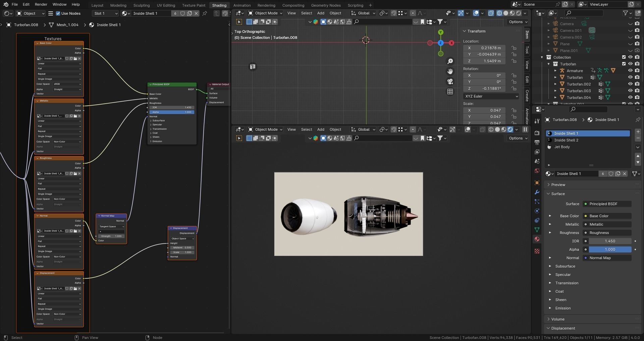Lock the Location X value
This screenshot has height=341, width=644.
514,48
